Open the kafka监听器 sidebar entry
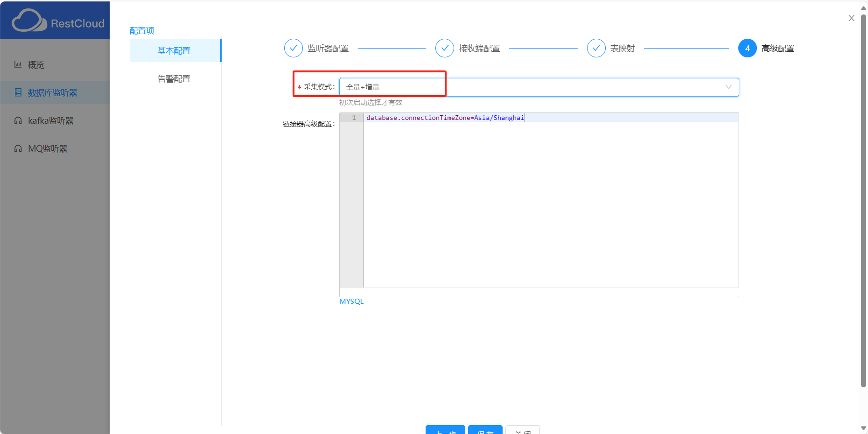The image size is (868, 434). pos(55,120)
